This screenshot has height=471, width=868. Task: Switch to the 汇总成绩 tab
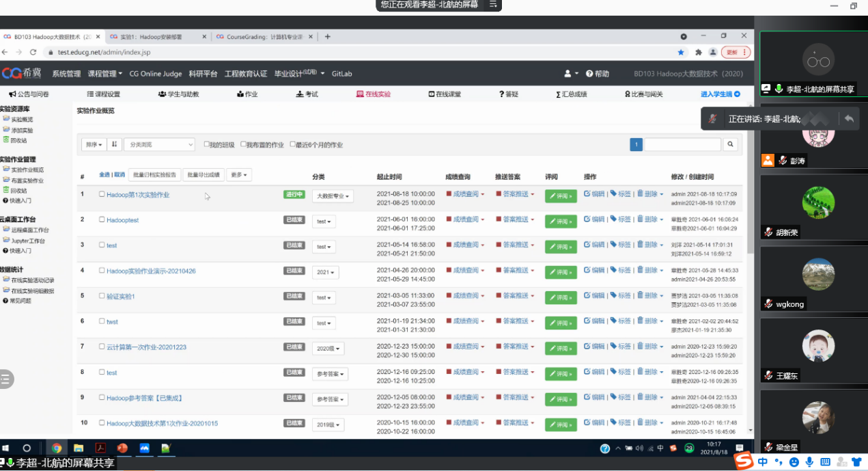point(571,94)
